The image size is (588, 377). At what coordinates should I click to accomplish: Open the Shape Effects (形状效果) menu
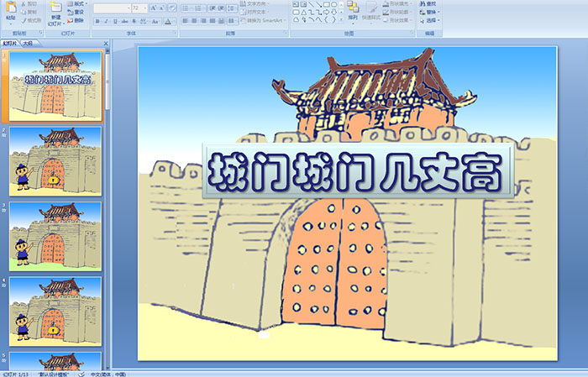tap(397, 20)
